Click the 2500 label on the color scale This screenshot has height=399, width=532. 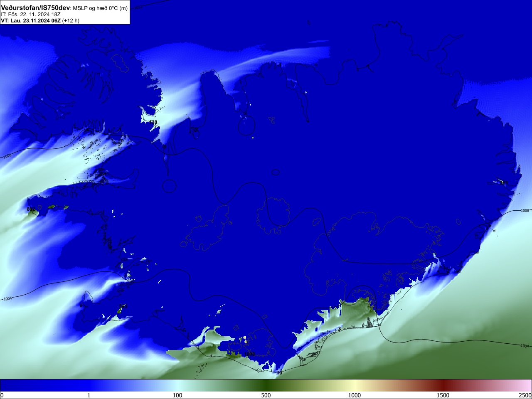coord(525,395)
